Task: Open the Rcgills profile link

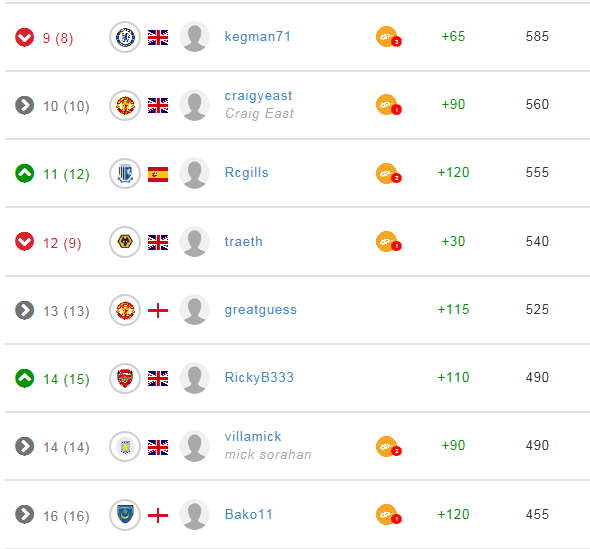Action: coord(246,172)
